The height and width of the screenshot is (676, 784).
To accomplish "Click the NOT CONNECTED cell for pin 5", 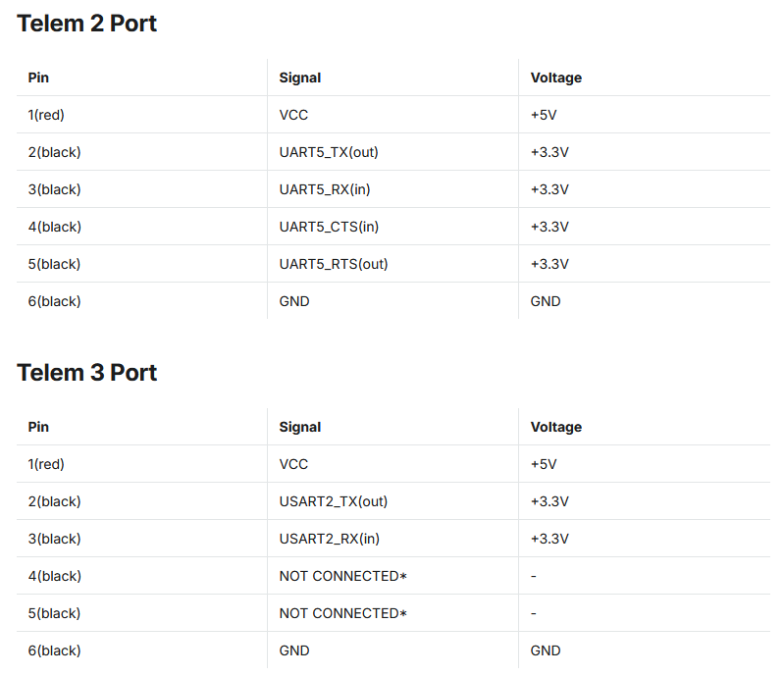I will [x=342, y=613].
